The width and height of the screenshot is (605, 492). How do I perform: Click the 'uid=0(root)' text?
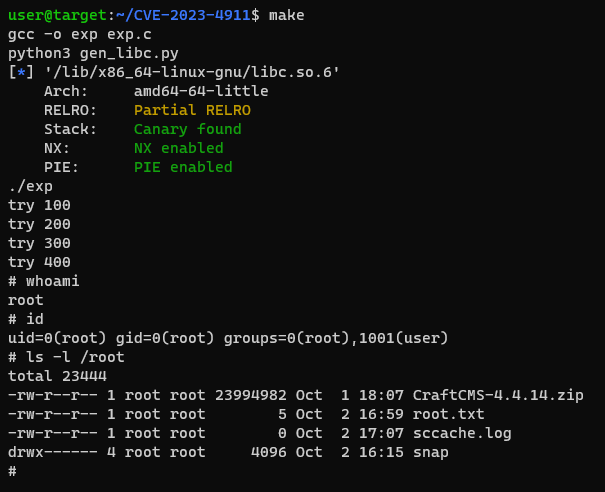pyautogui.click(x=57, y=338)
